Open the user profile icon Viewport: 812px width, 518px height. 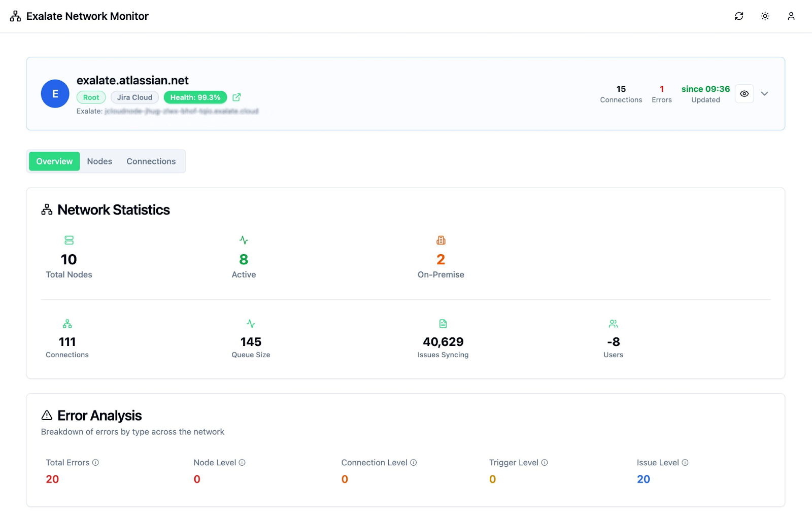click(791, 16)
